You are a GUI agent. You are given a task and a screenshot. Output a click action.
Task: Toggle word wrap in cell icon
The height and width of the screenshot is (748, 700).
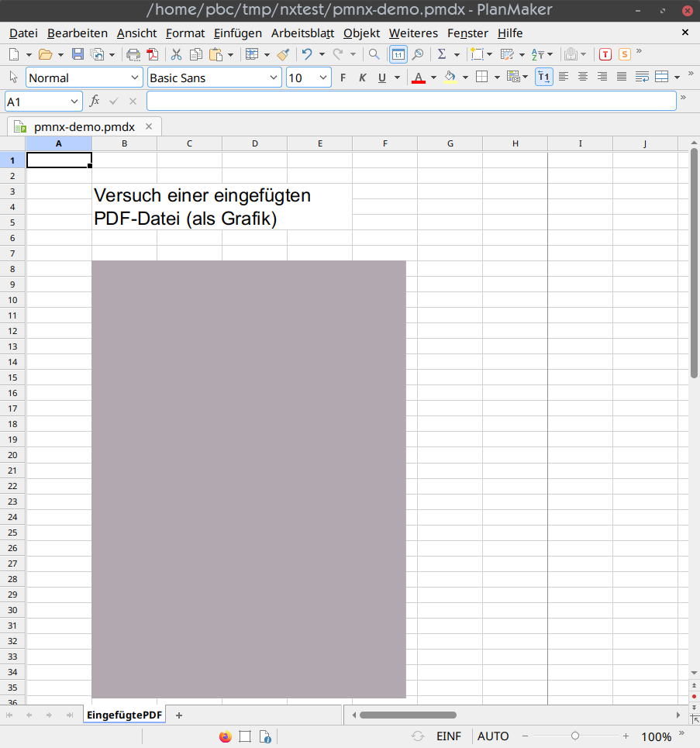pyautogui.click(x=642, y=77)
